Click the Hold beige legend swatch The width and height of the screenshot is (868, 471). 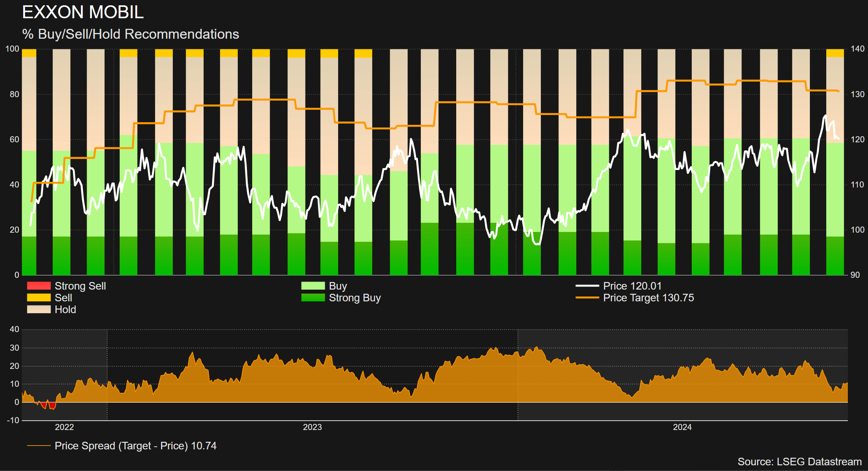39,309
